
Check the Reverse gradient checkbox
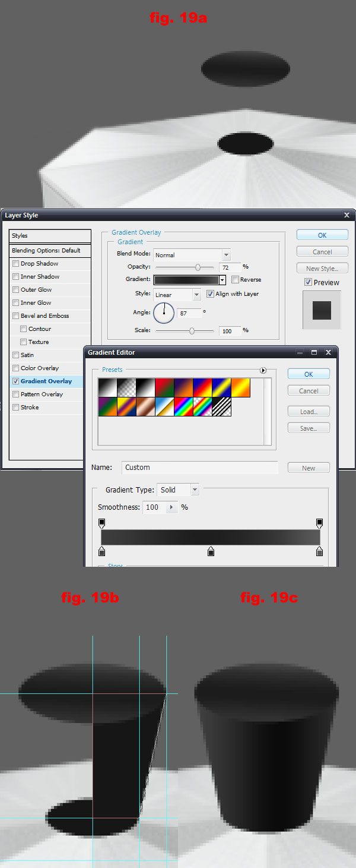click(235, 280)
